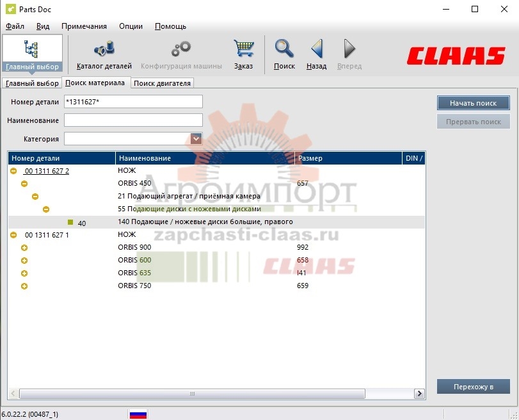The width and height of the screenshot is (519, 420).
Task: Click the Поиск magnifier icon
Action: tap(284, 49)
